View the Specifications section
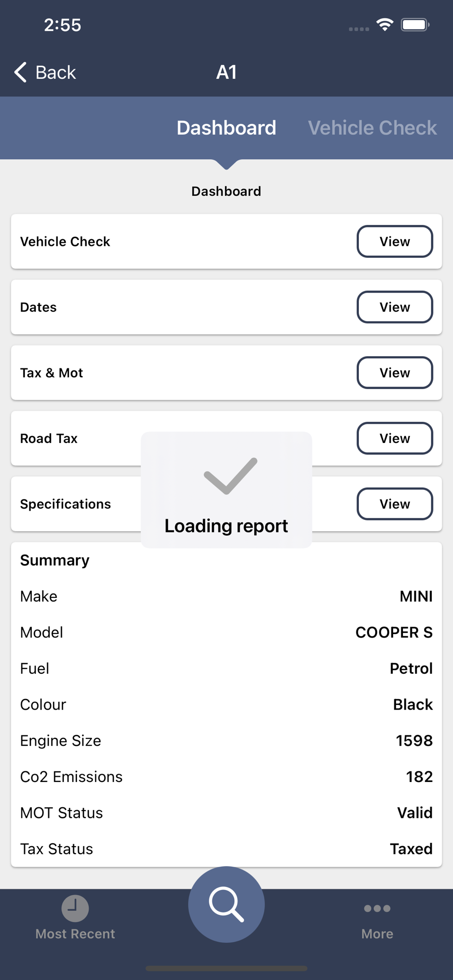This screenshot has height=980, width=453. (x=395, y=504)
